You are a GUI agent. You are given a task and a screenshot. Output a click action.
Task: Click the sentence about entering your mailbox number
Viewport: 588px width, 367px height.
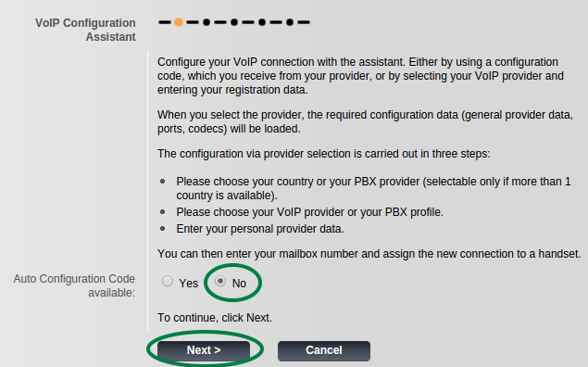click(369, 254)
